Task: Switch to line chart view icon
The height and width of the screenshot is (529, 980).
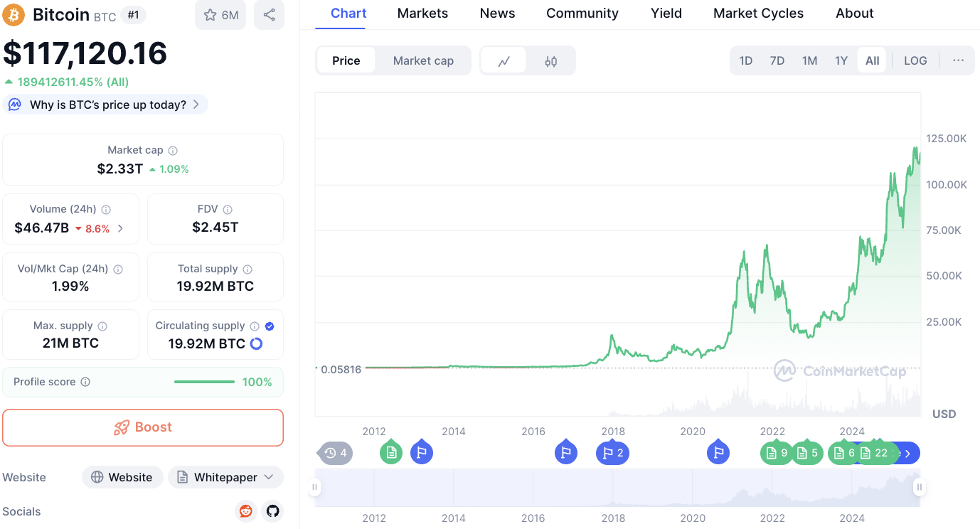Action: coord(504,61)
